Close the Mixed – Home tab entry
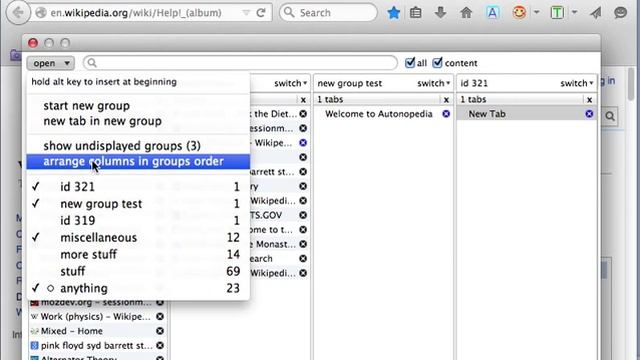Viewport: 640px width, 360px height. tap(160, 331)
